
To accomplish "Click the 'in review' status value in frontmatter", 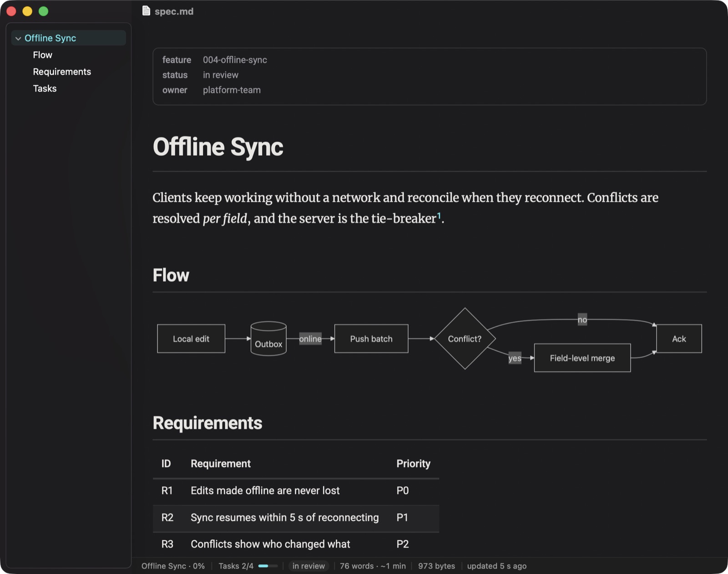I will pos(221,75).
